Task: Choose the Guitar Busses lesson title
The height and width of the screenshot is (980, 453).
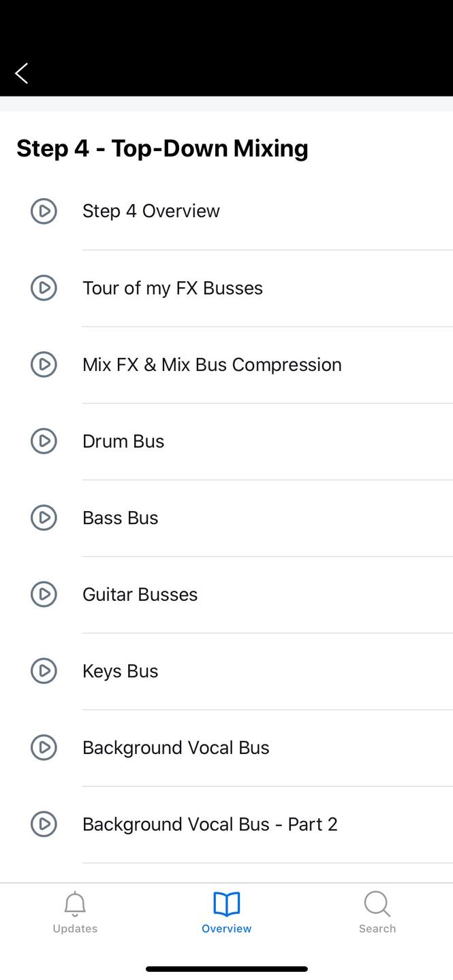Action: pos(140,594)
